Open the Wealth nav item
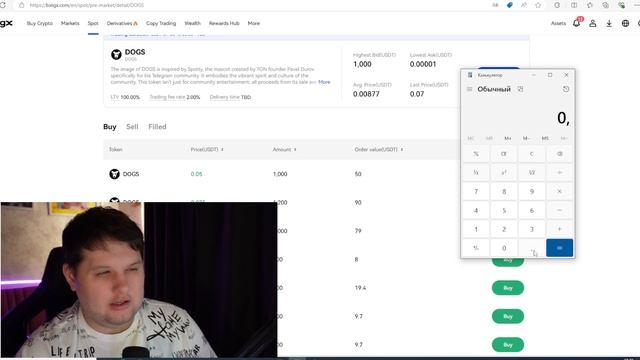The width and height of the screenshot is (640, 360). (192, 23)
